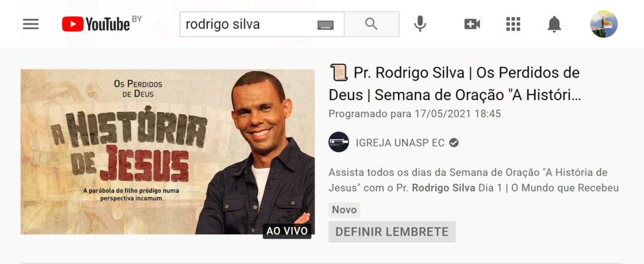The height and width of the screenshot is (264, 644).
Task: Click the magnifier search button
Action: pyautogui.click(x=371, y=25)
